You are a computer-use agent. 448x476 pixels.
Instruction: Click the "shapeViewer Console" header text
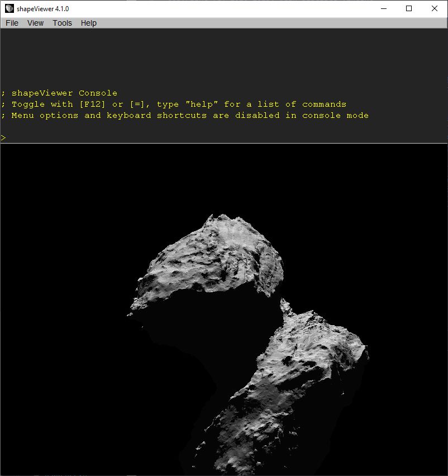click(x=64, y=93)
